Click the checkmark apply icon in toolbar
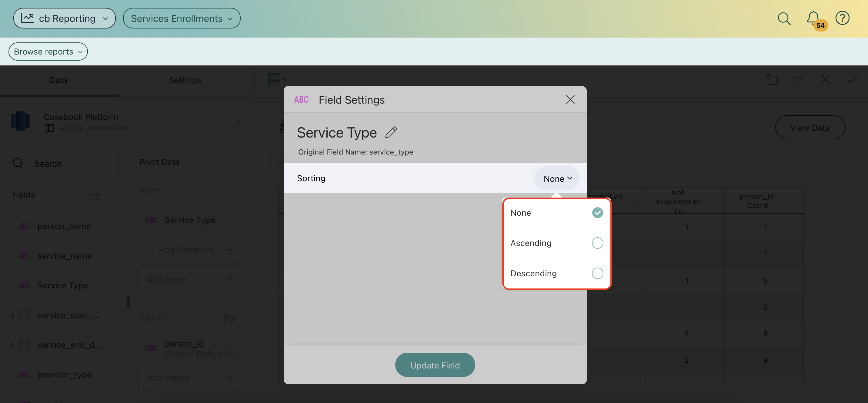868x403 pixels. point(852,80)
